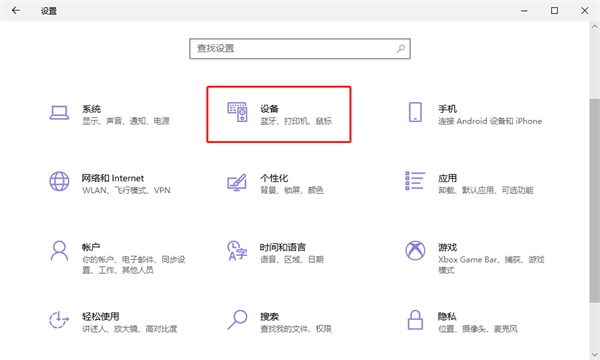
Task: Click description 蓝牙、打印机、鼠标
Action: pyautogui.click(x=296, y=121)
